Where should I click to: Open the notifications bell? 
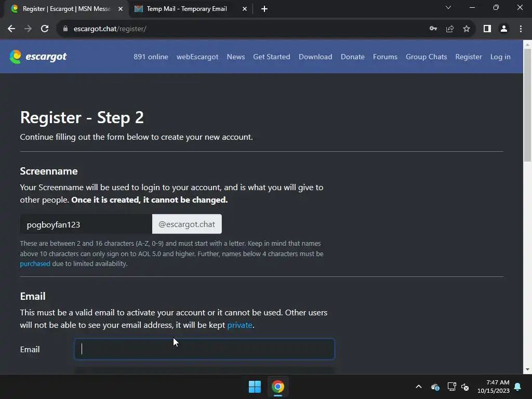517,387
